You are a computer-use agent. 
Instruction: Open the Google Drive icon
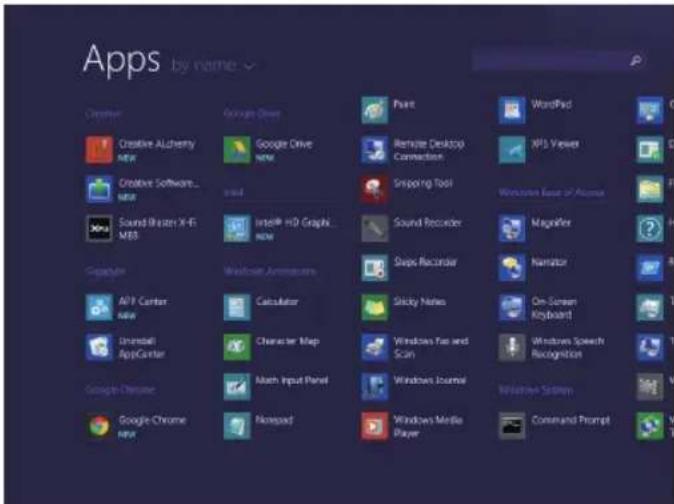(x=237, y=150)
